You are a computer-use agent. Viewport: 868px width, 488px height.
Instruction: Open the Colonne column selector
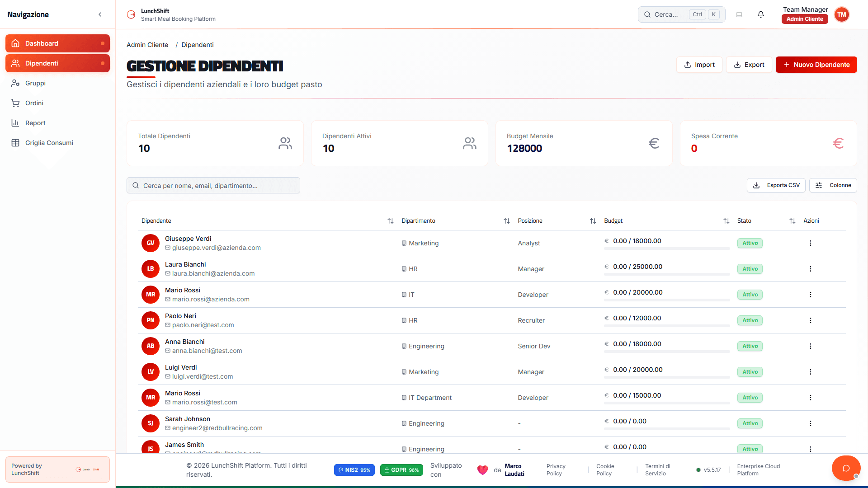click(x=833, y=185)
